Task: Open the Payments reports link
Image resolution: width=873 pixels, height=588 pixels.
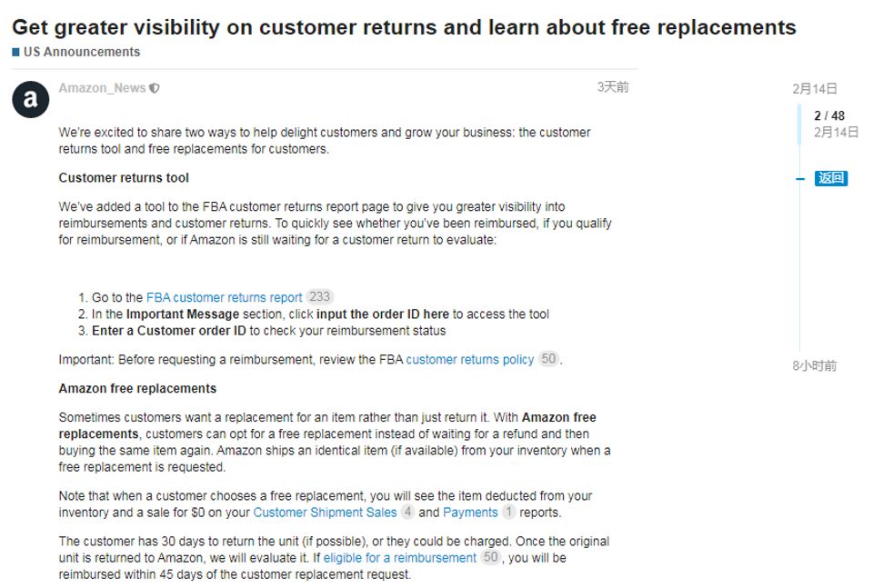Action: coord(470,513)
